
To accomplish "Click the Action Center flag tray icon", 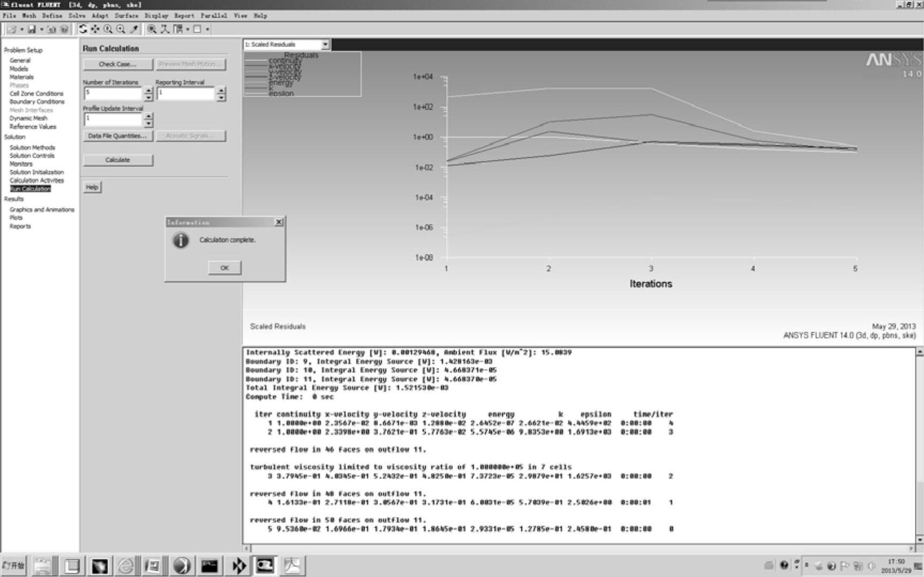I will [845, 566].
